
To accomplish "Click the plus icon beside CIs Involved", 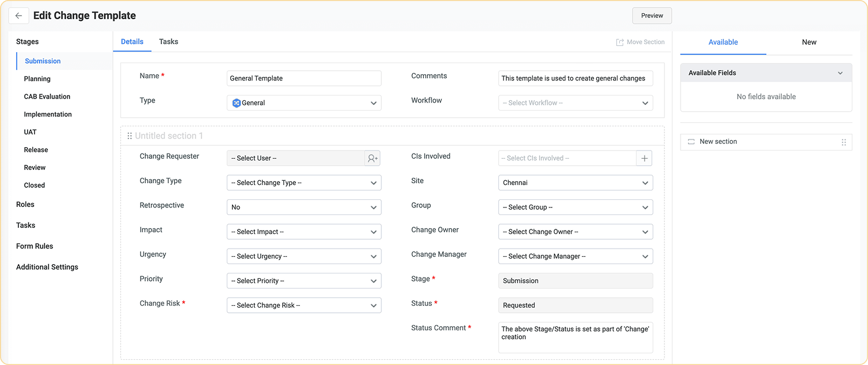I will [x=644, y=158].
